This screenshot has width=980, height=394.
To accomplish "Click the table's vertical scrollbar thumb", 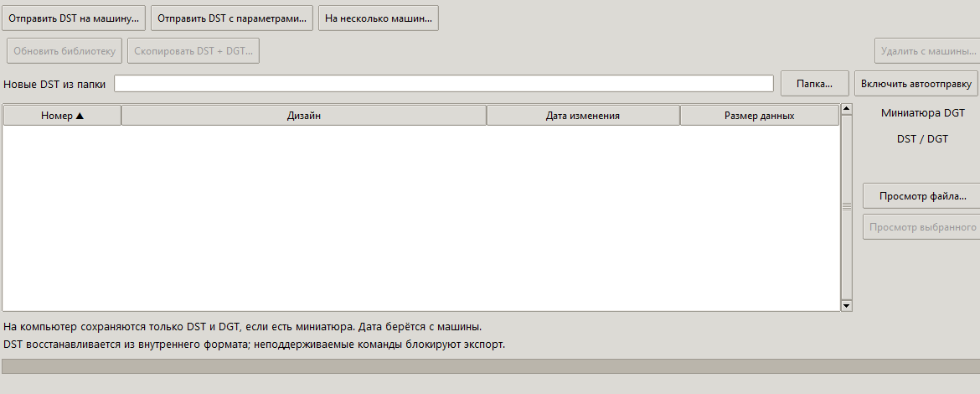I will click(x=847, y=207).
